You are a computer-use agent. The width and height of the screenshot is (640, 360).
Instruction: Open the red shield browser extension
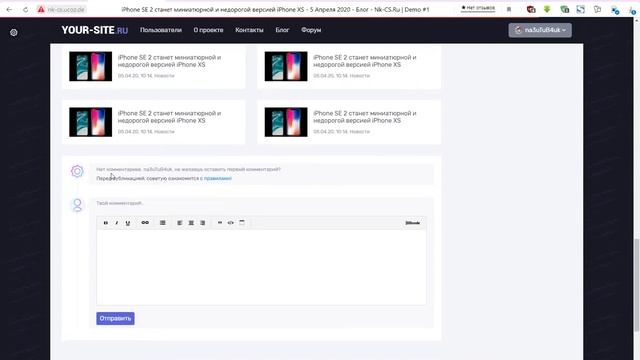[531, 9]
